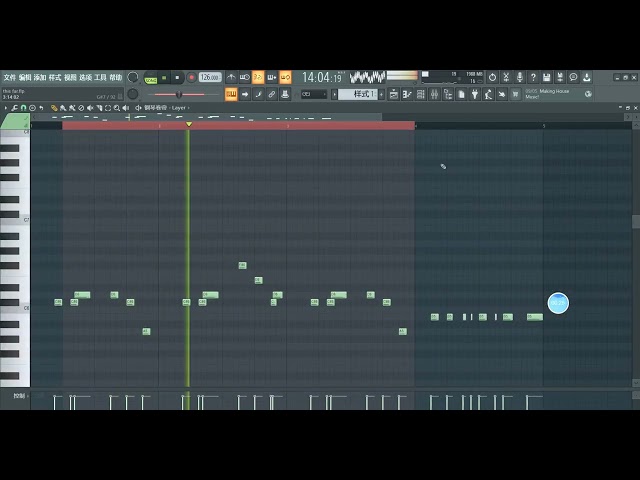The height and width of the screenshot is (480, 640).
Task: Click the song position slider handle
Action: click(179, 95)
